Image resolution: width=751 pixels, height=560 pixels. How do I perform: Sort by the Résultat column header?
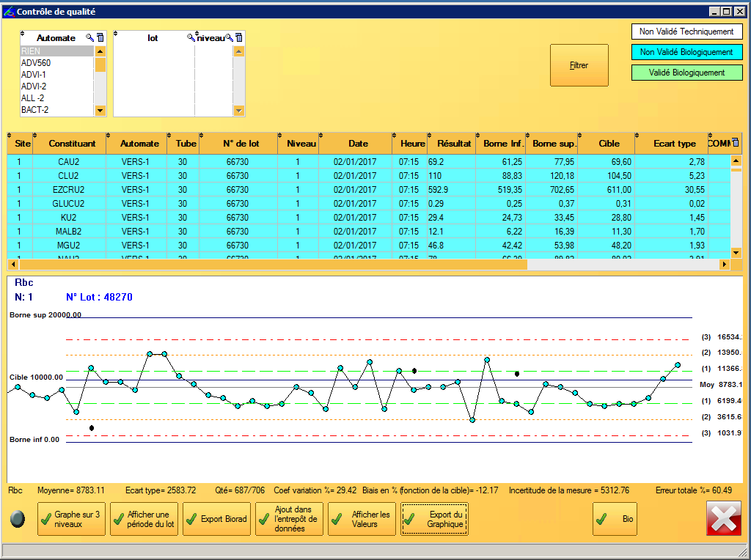point(453,144)
